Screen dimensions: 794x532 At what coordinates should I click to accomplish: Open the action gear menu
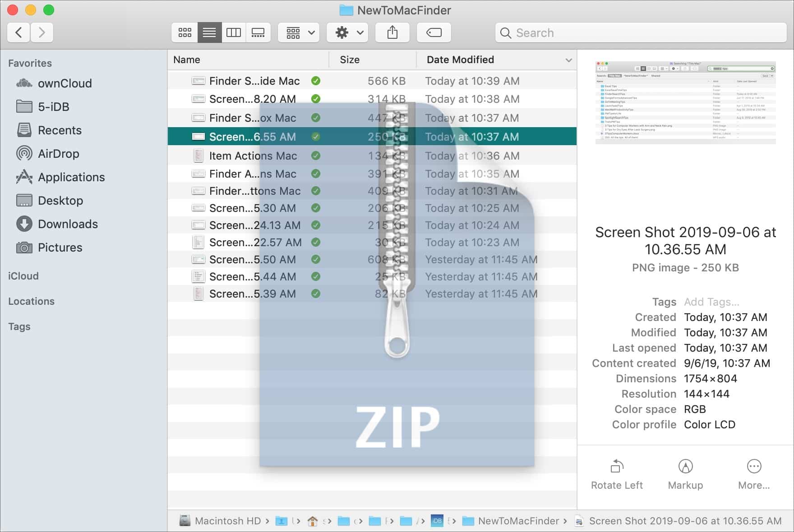[x=347, y=32]
